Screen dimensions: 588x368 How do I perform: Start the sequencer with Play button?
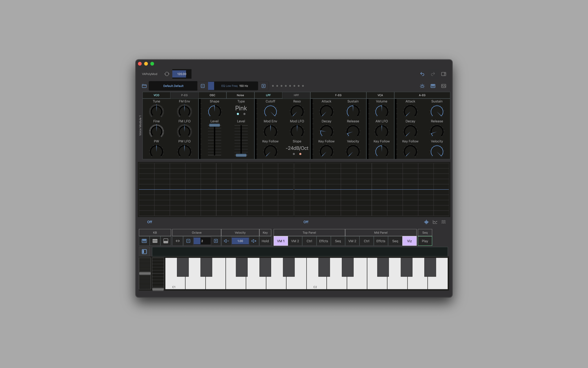click(x=425, y=241)
